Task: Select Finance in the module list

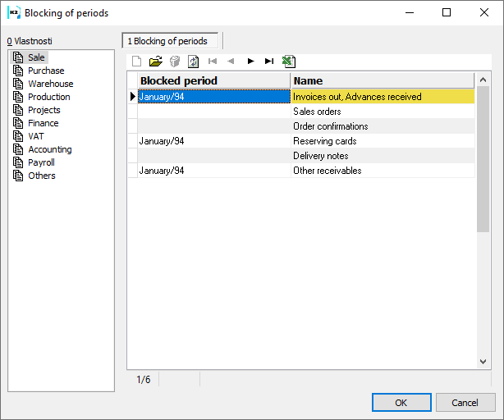Action: (x=43, y=123)
